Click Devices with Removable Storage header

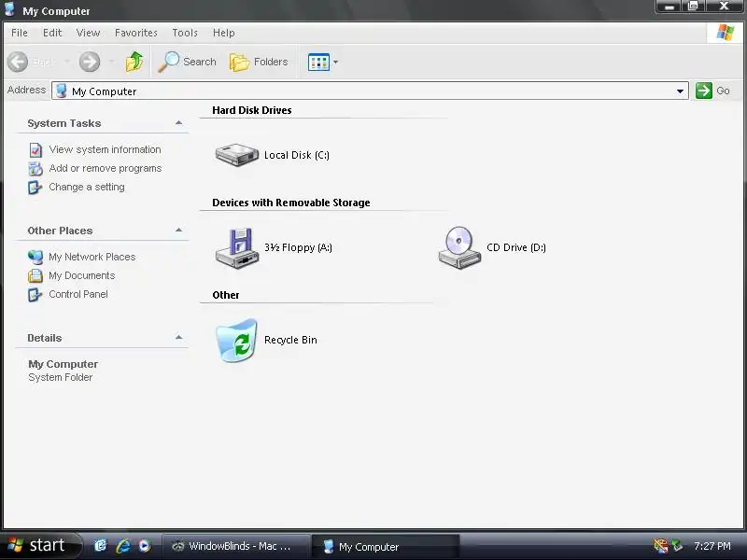(291, 203)
